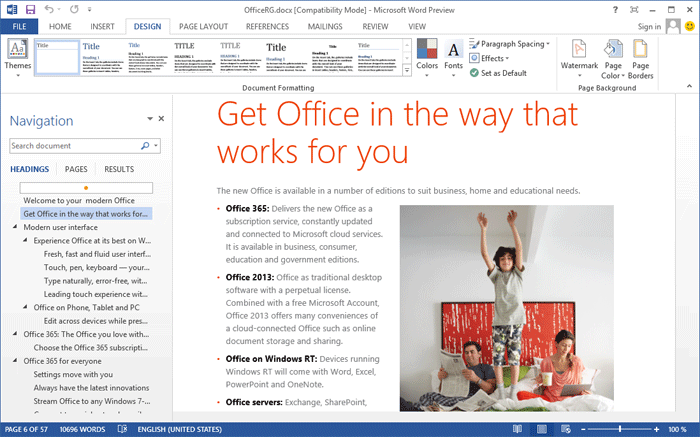This screenshot has width=700, height=437.
Task: Click Set as Default button
Action: pos(498,73)
